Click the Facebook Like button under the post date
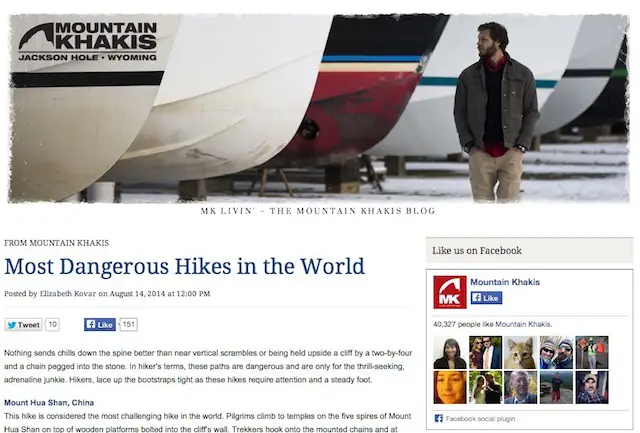This screenshot has width=640, height=433. coord(100,324)
